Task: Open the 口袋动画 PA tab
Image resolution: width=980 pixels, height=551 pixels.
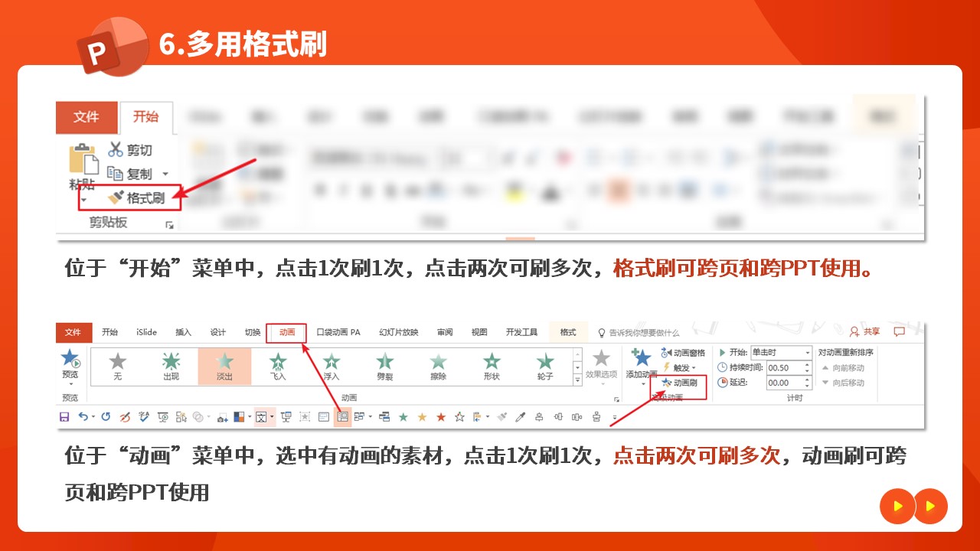Action: pyautogui.click(x=338, y=332)
